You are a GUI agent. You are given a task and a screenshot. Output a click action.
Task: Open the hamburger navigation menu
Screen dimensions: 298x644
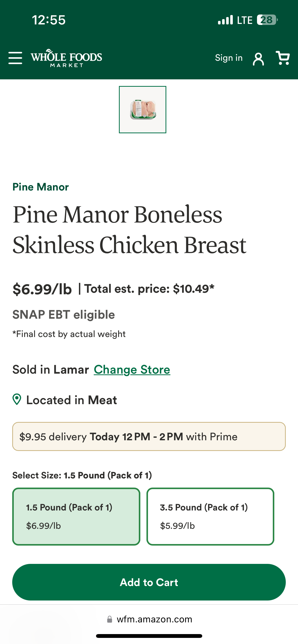click(x=15, y=58)
